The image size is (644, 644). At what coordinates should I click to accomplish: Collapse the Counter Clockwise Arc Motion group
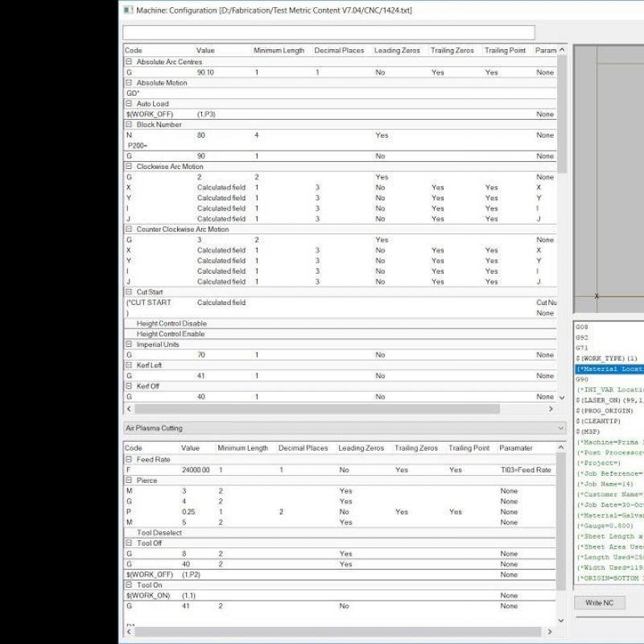129,229
